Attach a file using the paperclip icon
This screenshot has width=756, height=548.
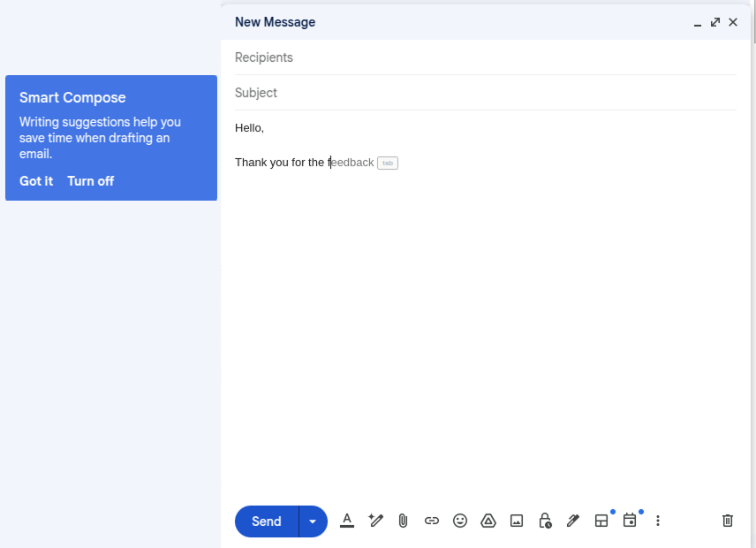click(404, 521)
